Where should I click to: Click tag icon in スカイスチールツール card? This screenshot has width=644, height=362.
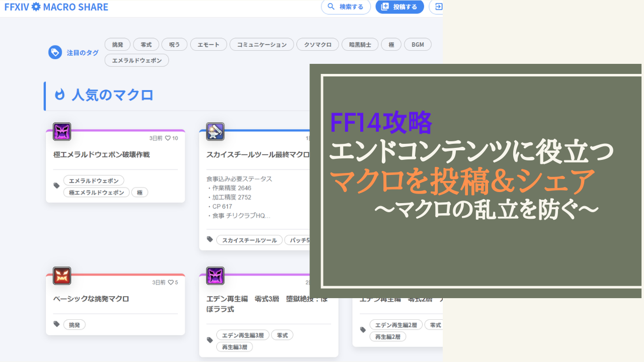[210, 240]
